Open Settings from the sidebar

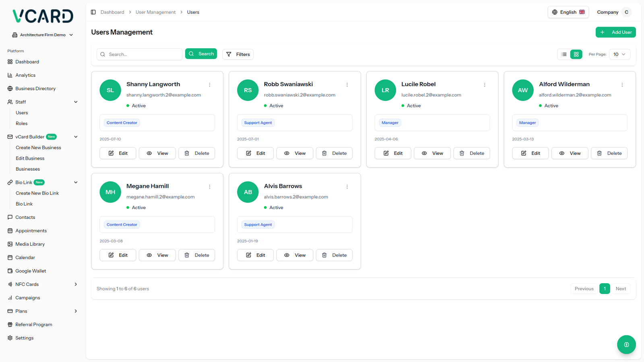pos(24,338)
